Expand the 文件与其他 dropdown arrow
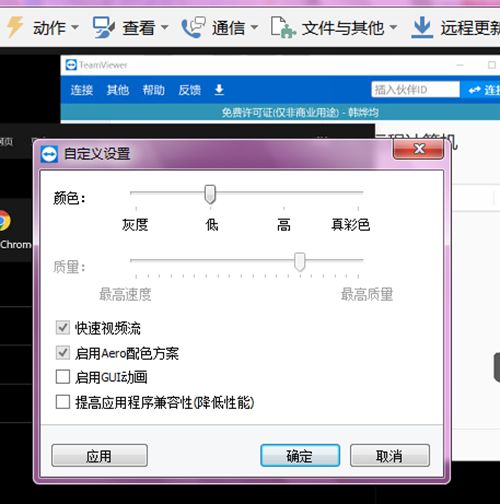Viewport: 500px width, 504px height. coord(393,27)
